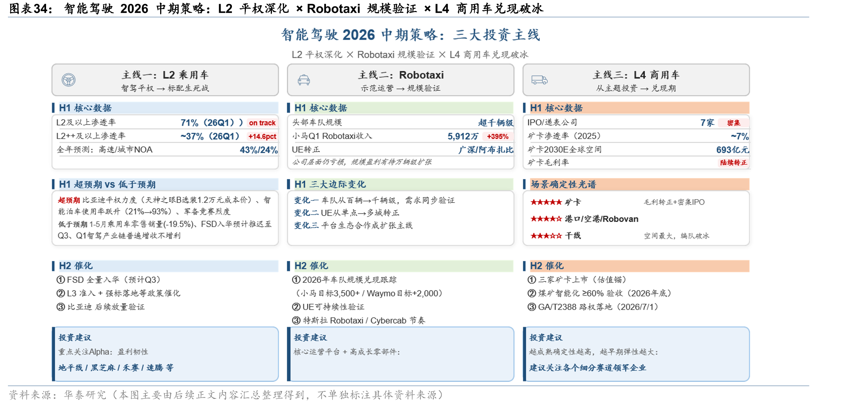Viewport: 868px width, 406px height.
Task: Click the '矿卡2030E全球空间' row label
Action: 564,150
